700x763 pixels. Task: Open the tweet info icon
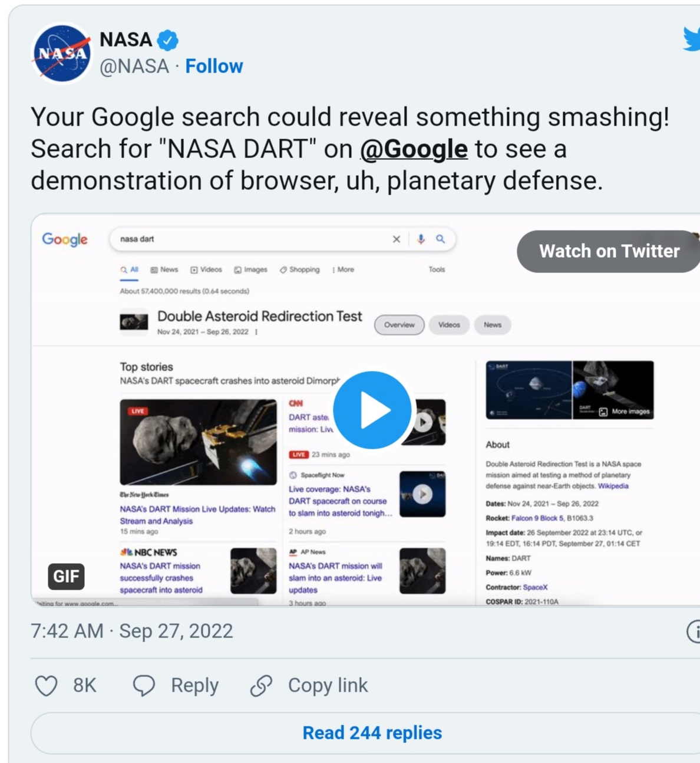click(x=694, y=632)
